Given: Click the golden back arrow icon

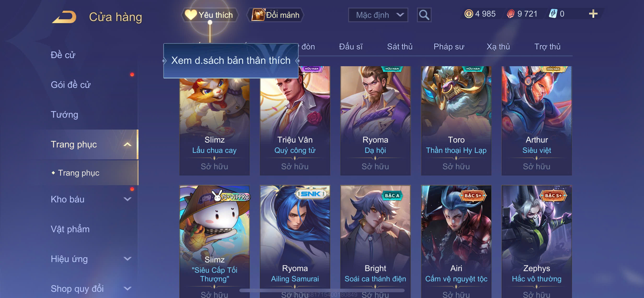Looking at the screenshot, I should point(64,17).
